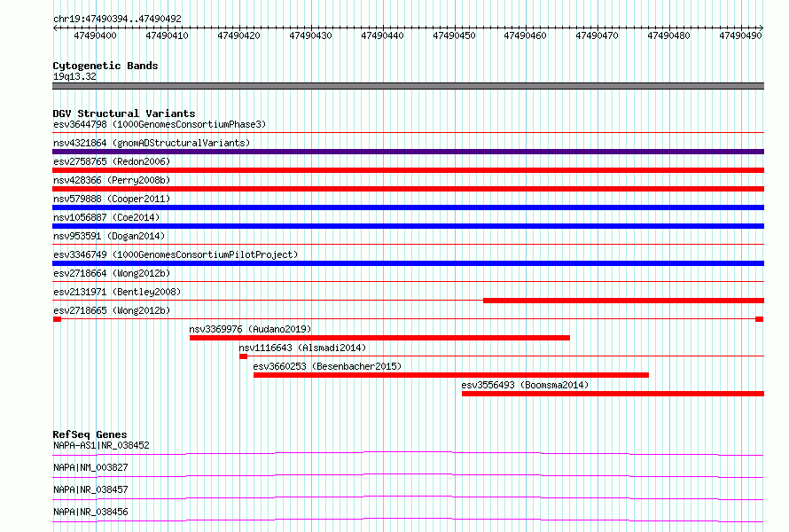This screenshot has height=532, width=789.
Task: Click ruler position 47490490
Action: [x=740, y=35]
